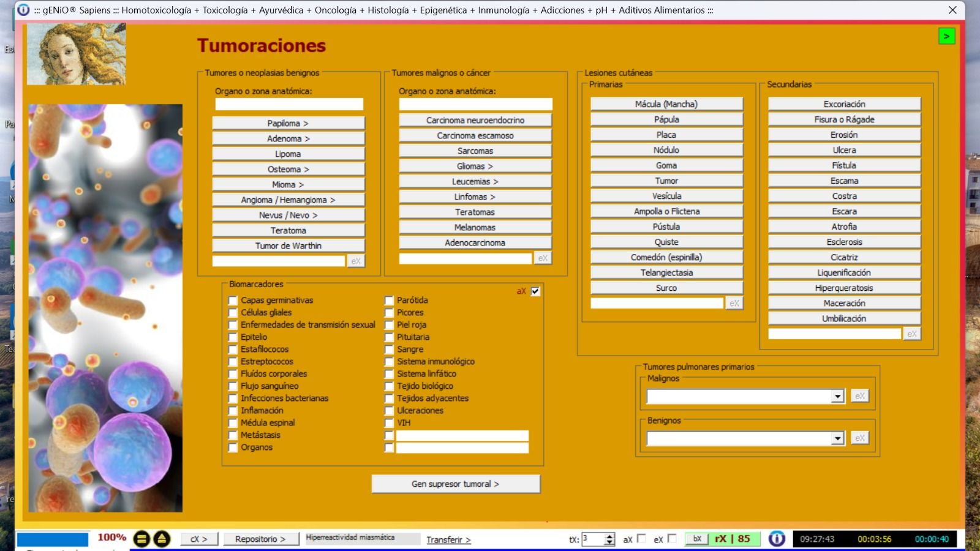This screenshot has width=980, height=551.
Task: Click the eX icon beside benign pulmonary dropdown
Action: click(859, 438)
